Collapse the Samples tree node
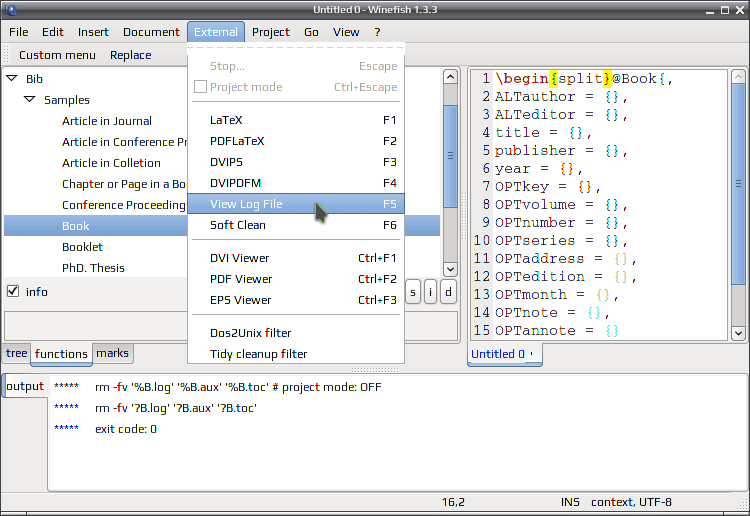 pyautogui.click(x=30, y=99)
